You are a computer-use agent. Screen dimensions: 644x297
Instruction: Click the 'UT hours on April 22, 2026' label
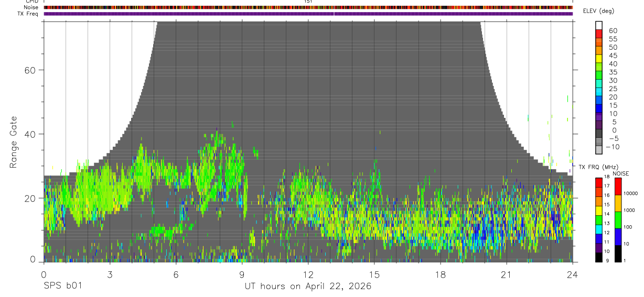click(x=308, y=286)
